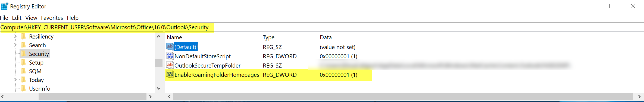Viewport: 644px width, 102px height.
Task: Open the File menu
Action: point(4,18)
